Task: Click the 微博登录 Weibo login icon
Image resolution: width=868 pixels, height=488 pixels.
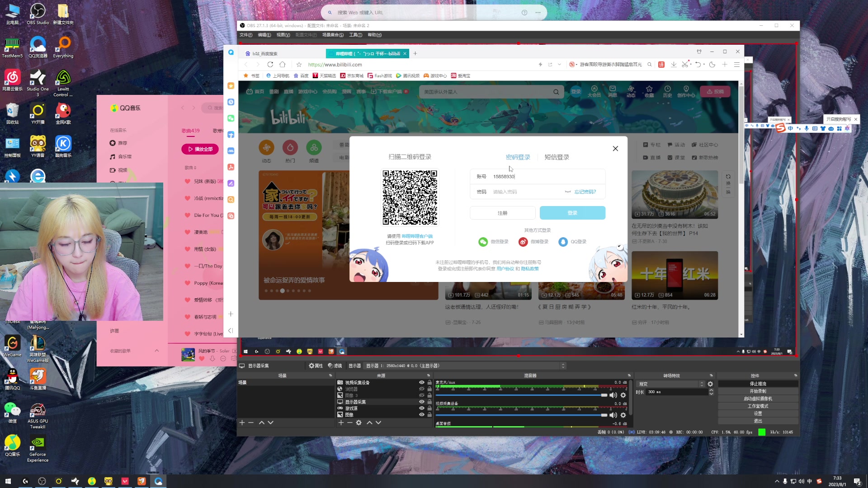Action: [x=523, y=242]
